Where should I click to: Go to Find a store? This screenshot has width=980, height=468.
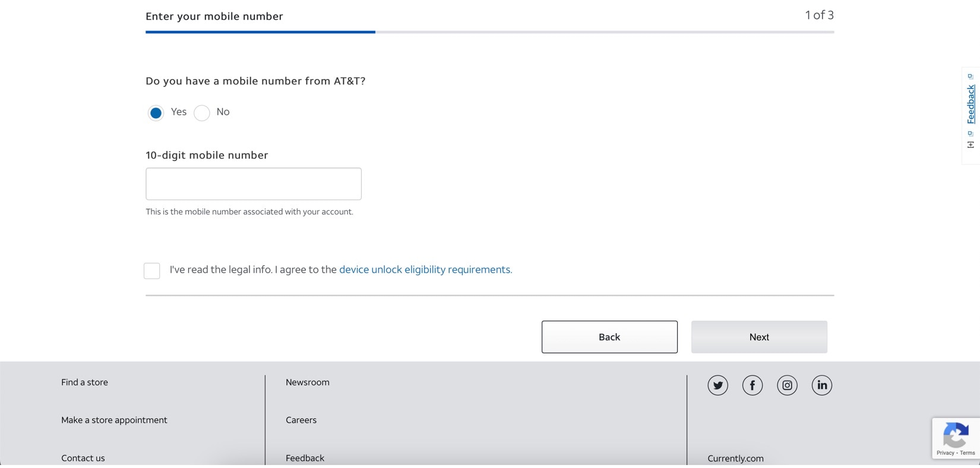pos(84,382)
